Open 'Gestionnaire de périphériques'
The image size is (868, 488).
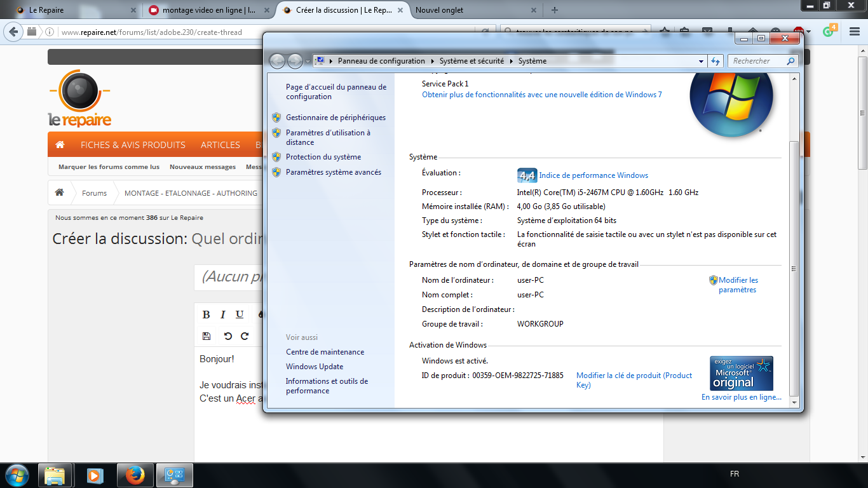pos(336,118)
